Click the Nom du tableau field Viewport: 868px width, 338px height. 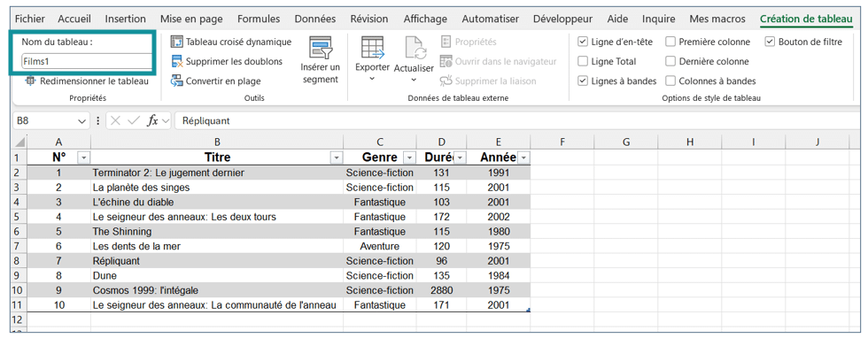tap(87, 61)
